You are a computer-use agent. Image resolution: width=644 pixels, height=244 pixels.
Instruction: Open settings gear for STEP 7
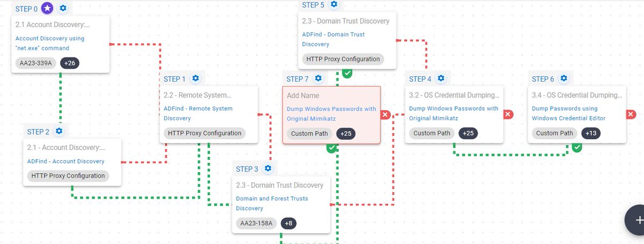pos(318,78)
